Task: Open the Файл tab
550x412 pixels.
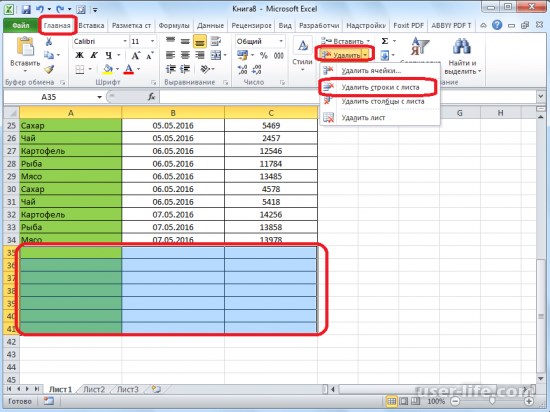Action: (21, 26)
